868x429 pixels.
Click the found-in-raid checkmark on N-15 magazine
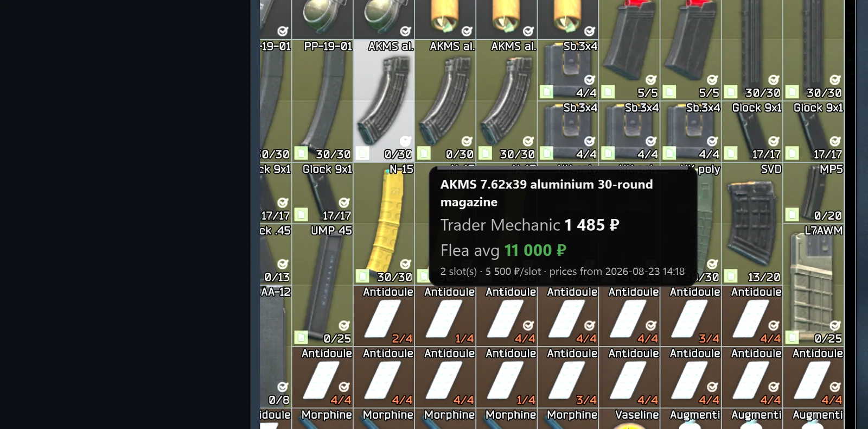tap(405, 264)
